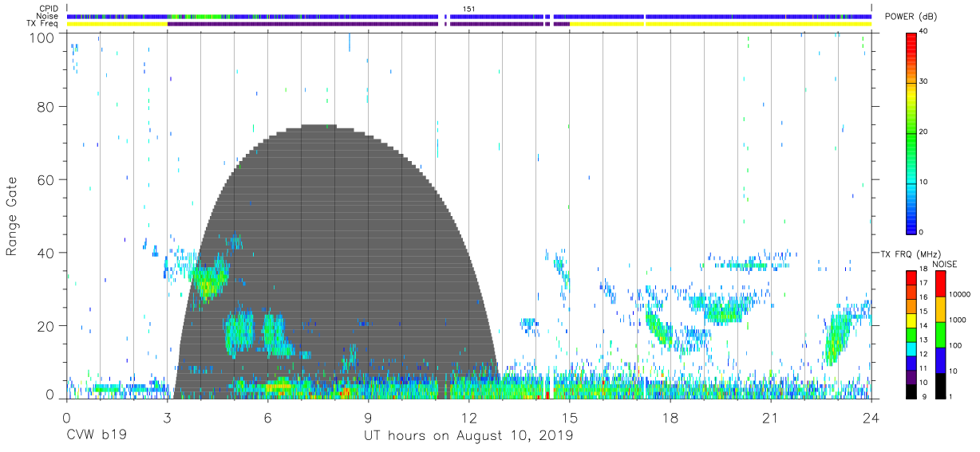Click the Noise row label at top
Screen dimensions: 980x452
pyautogui.click(x=49, y=16)
